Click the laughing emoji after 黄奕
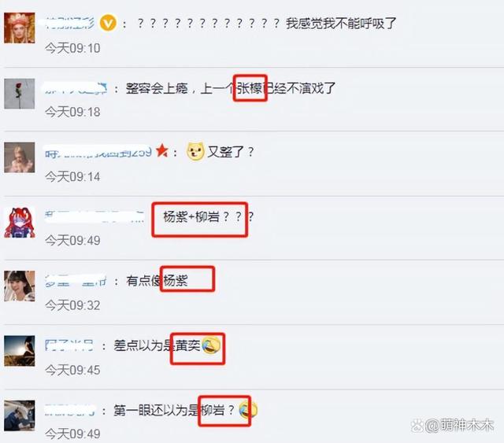The image size is (504, 443). pos(211,345)
